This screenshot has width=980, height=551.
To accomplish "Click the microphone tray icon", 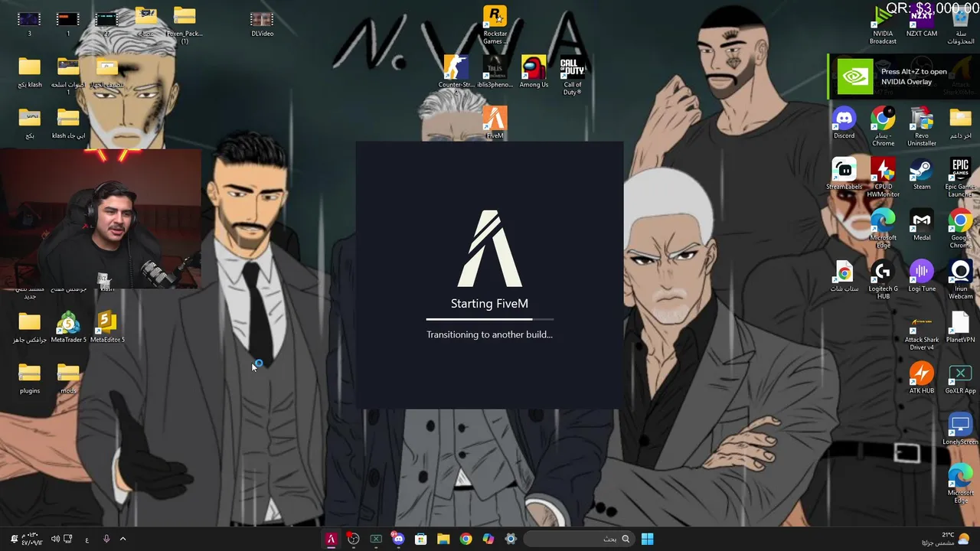I will [x=106, y=539].
